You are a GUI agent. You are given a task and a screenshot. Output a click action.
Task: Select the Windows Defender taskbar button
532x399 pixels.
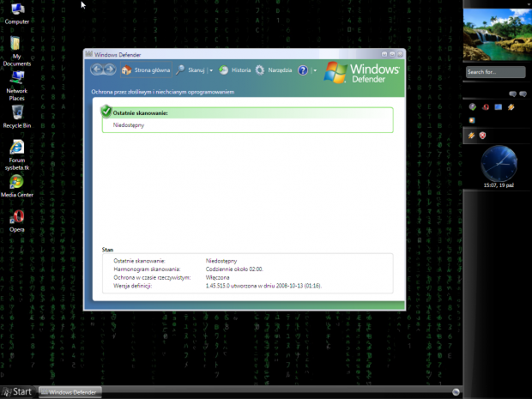coord(70,392)
